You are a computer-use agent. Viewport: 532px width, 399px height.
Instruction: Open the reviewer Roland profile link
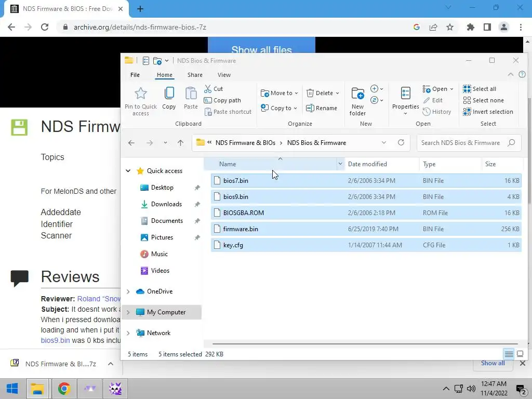pyautogui.click(x=99, y=299)
